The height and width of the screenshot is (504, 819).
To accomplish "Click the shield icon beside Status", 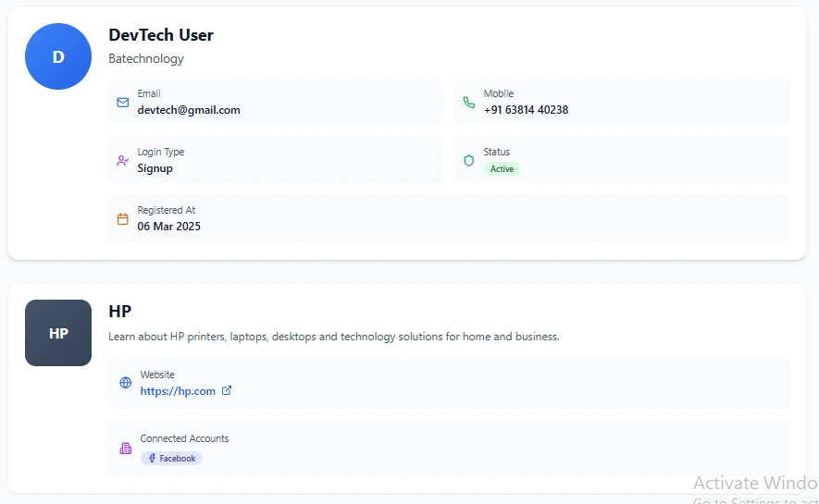I will 469,161.
